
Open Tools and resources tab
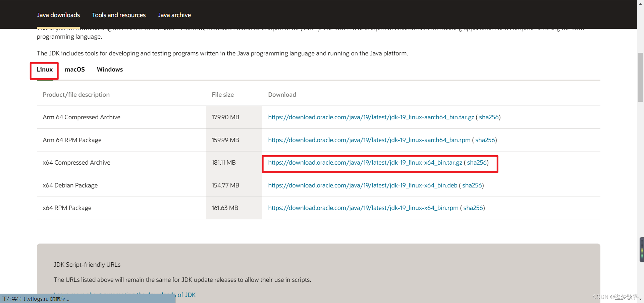(x=119, y=15)
